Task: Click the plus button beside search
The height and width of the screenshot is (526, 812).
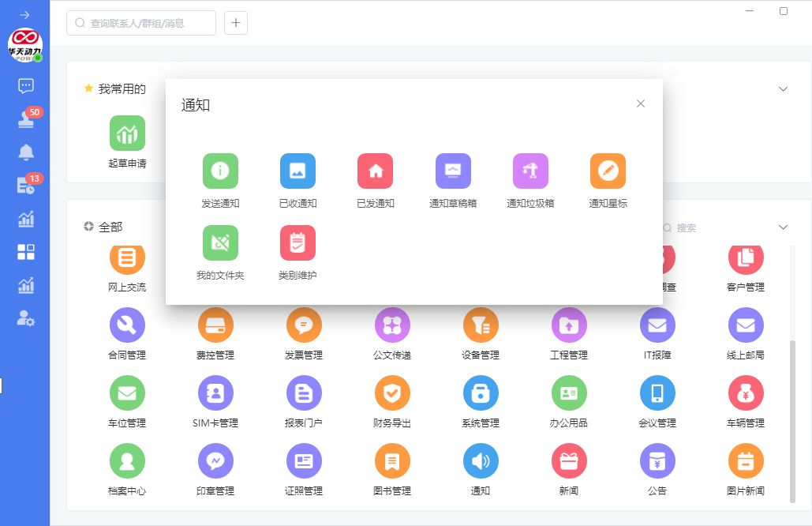Action: click(x=236, y=23)
